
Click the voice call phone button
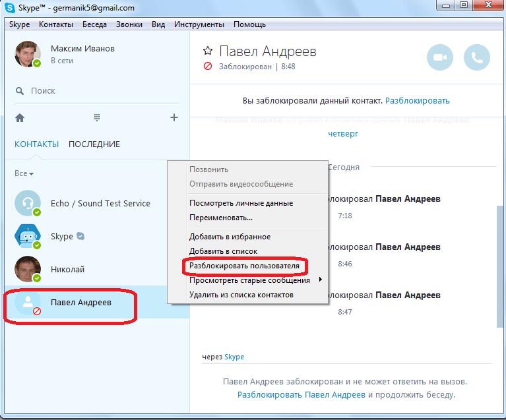point(476,57)
